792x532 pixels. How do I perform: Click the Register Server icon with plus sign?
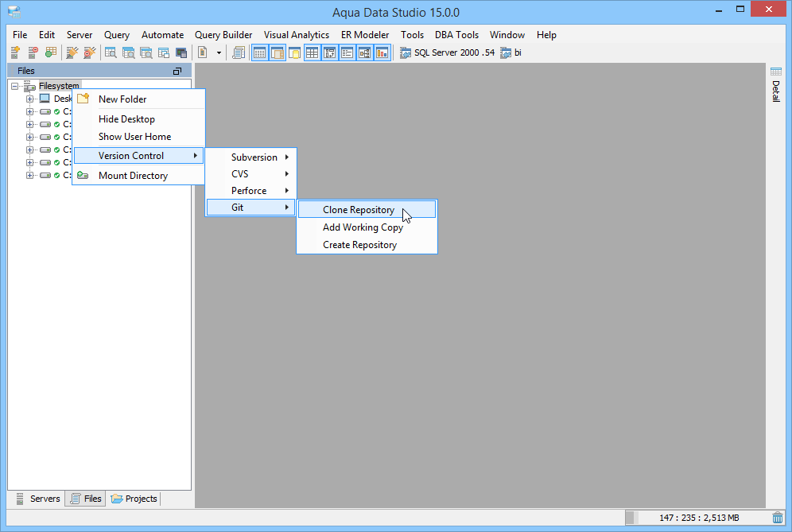pos(15,52)
